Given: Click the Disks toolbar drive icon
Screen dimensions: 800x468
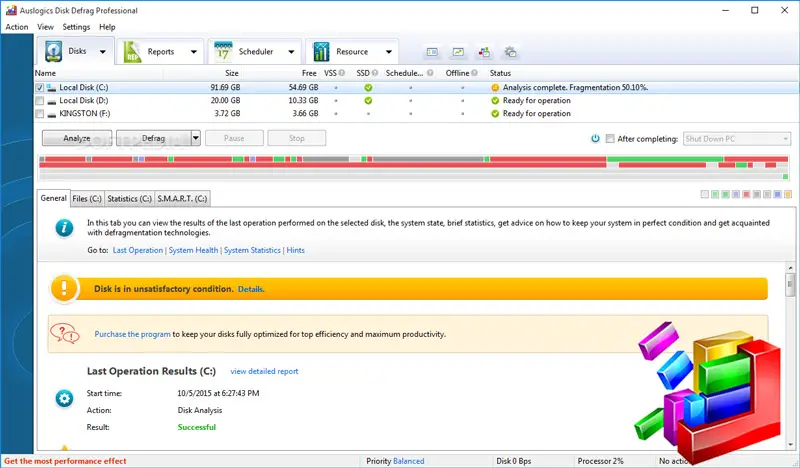Looking at the screenshot, I should (x=53, y=52).
